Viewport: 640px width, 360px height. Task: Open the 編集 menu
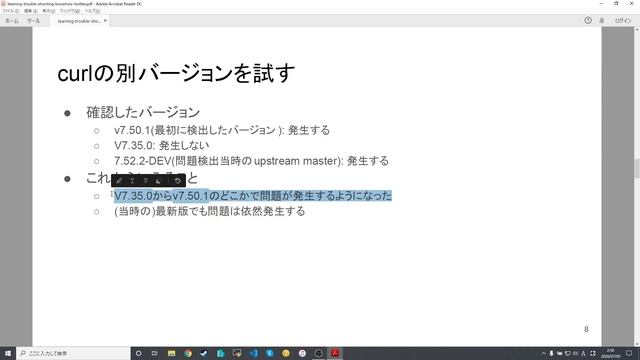[30, 11]
